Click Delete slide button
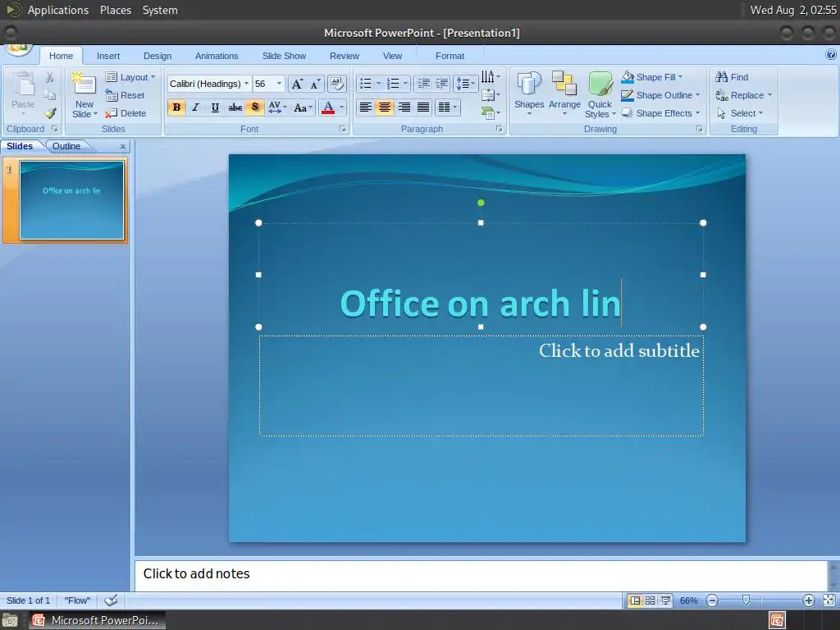The height and width of the screenshot is (630, 840). coord(126,113)
